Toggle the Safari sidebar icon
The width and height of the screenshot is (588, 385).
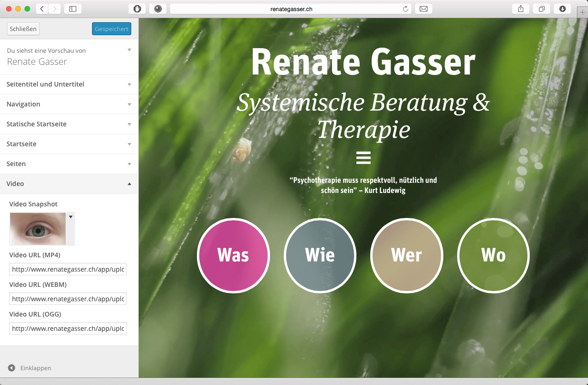[73, 9]
